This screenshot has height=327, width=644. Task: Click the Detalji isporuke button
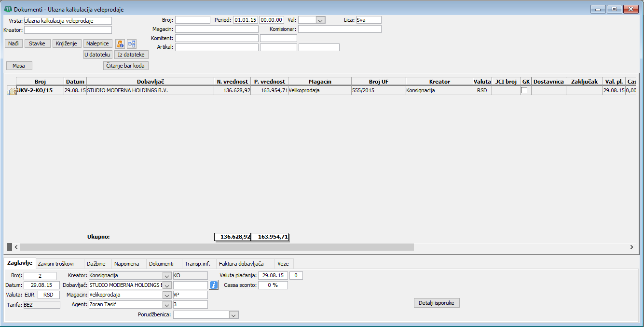[x=437, y=303]
